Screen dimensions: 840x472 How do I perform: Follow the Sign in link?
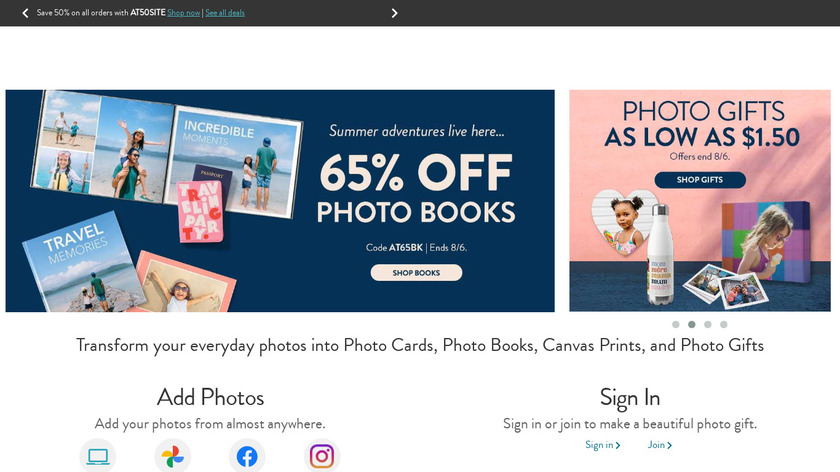coord(599,445)
